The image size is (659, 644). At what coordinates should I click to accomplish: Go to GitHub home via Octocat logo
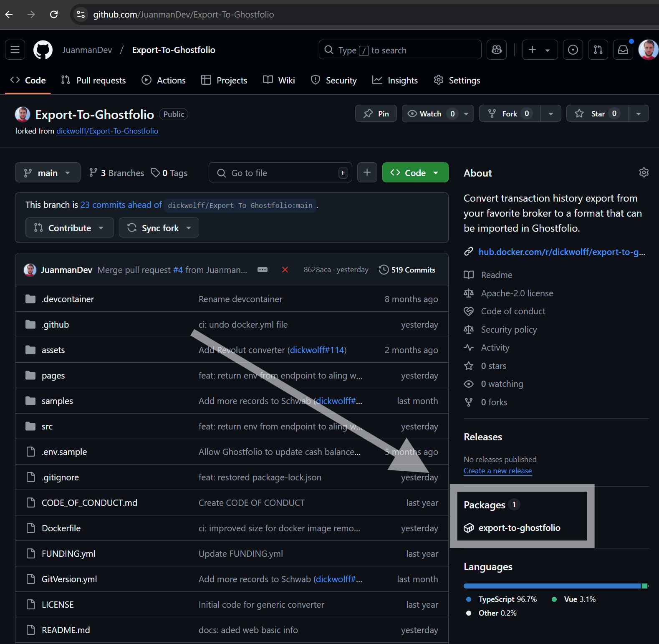click(43, 50)
